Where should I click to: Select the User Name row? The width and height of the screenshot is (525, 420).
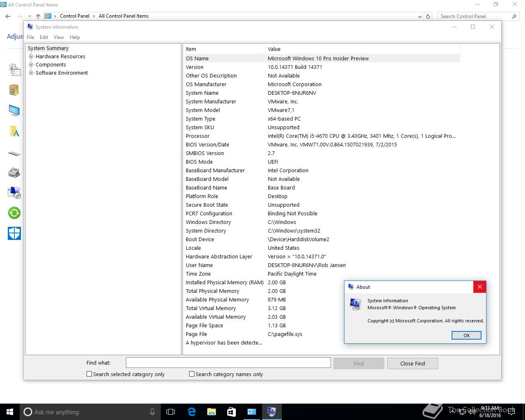pos(322,265)
